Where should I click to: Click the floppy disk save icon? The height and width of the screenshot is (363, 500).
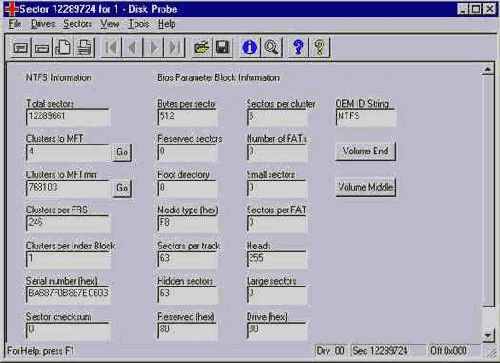coord(222,47)
